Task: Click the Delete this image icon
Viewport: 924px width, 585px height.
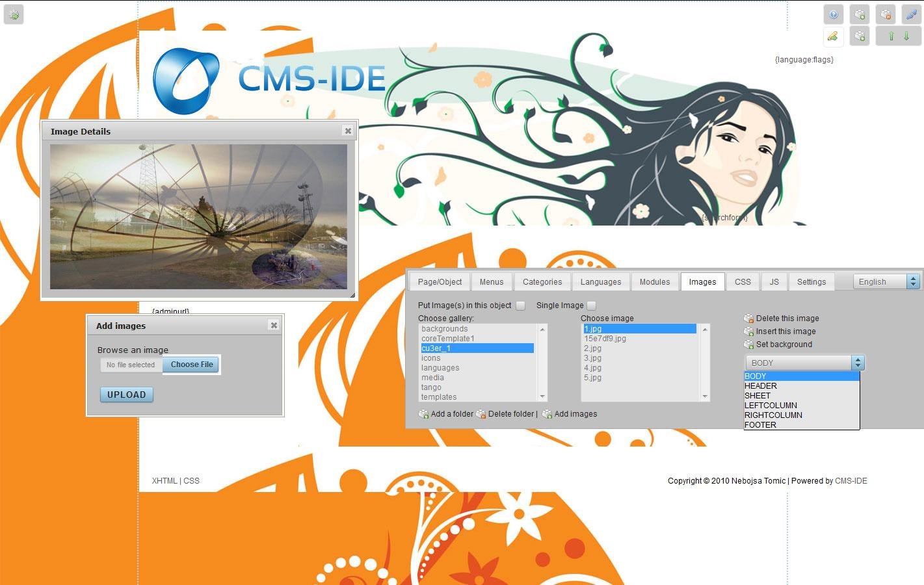Action: 748,318
